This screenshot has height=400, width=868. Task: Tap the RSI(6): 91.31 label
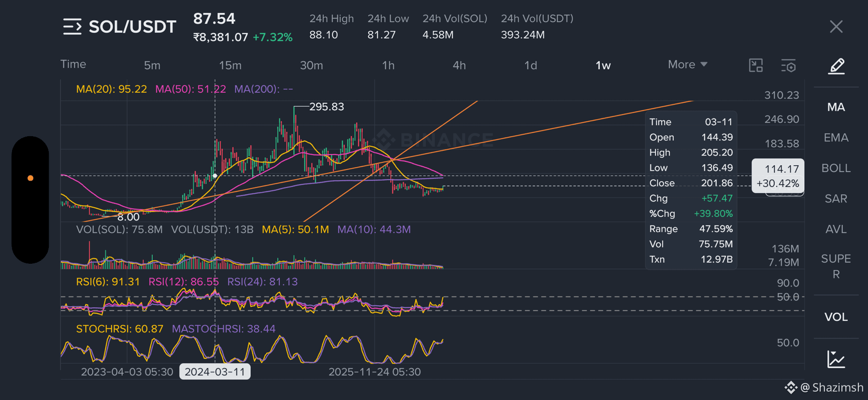tap(108, 282)
